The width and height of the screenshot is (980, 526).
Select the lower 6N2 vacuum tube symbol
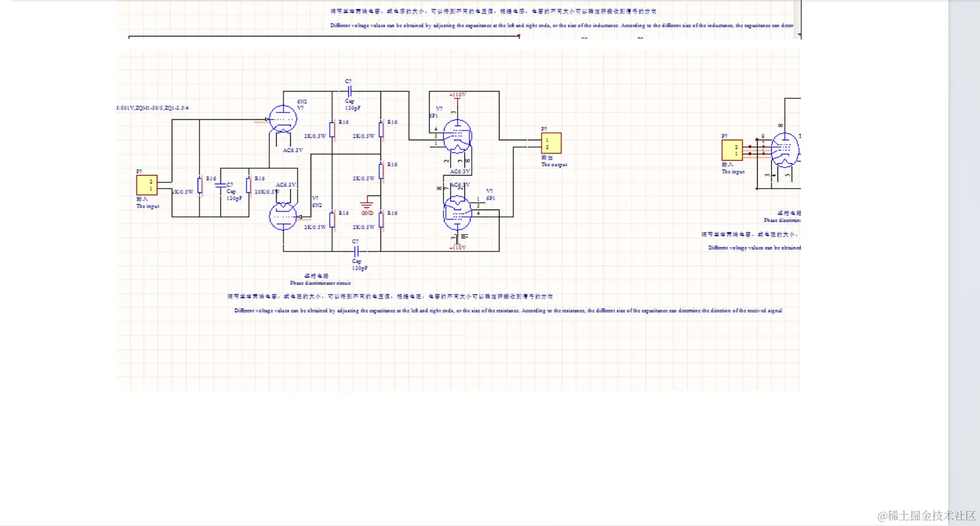[x=283, y=217]
